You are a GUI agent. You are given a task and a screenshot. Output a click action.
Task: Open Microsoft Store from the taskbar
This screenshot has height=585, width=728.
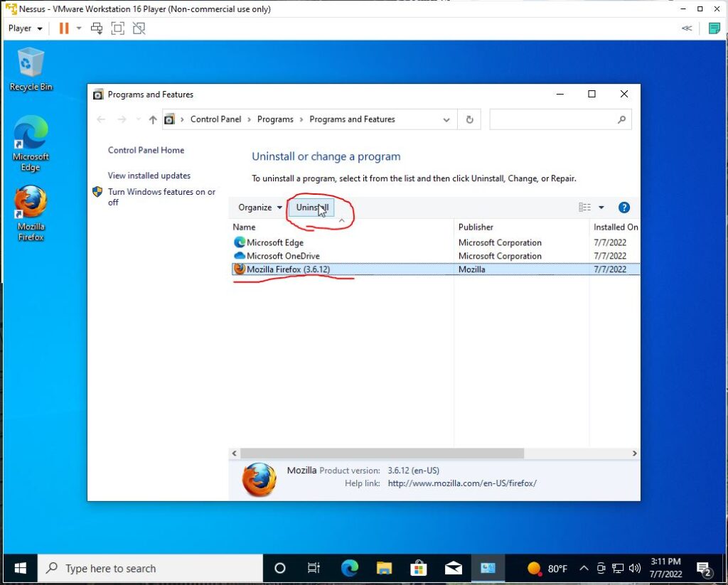[418, 568]
